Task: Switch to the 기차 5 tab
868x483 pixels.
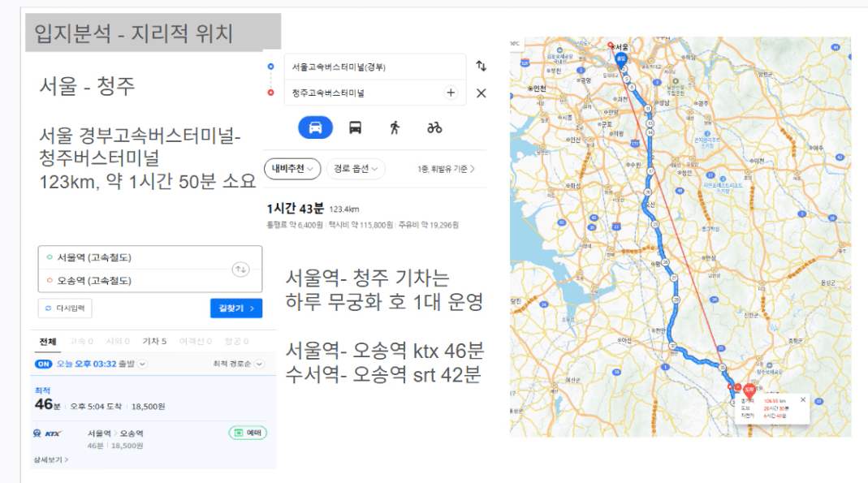Action: click(x=154, y=342)
